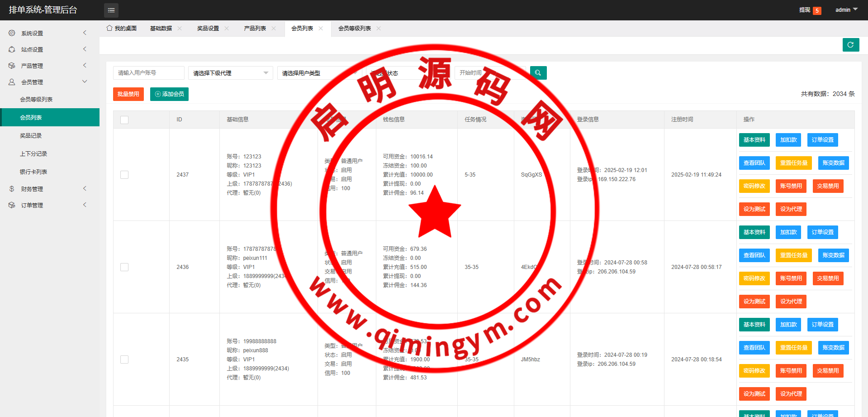Image resolution: width=868 pixels, height=417 pixels.
Task: Click the 财务管理 dollar icon in sidebar
Action: [12, 189]
